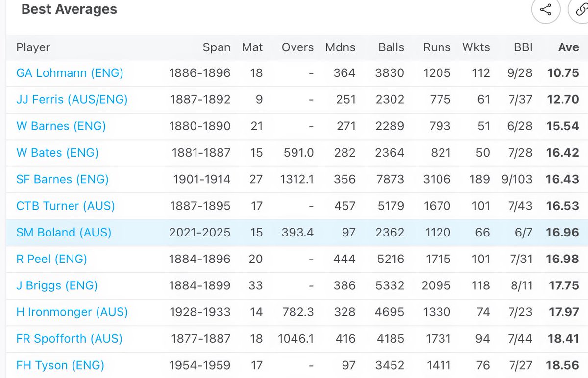The width and height of the screenshot is (588, 378).
Task: Open W Barnes (ENG) player link
Action: coord(61,126)
